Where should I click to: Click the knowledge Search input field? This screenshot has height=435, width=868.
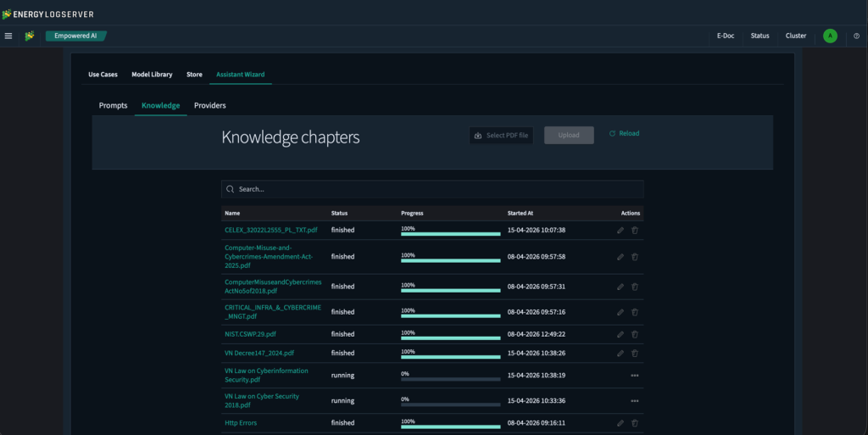pyautogui.click(x=432, y=189)
